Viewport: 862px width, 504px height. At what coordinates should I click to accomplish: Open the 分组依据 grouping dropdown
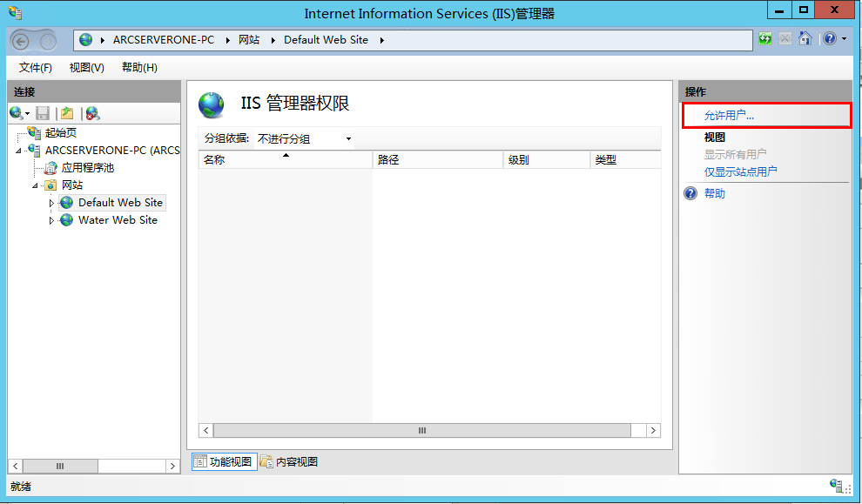[304, 139]
